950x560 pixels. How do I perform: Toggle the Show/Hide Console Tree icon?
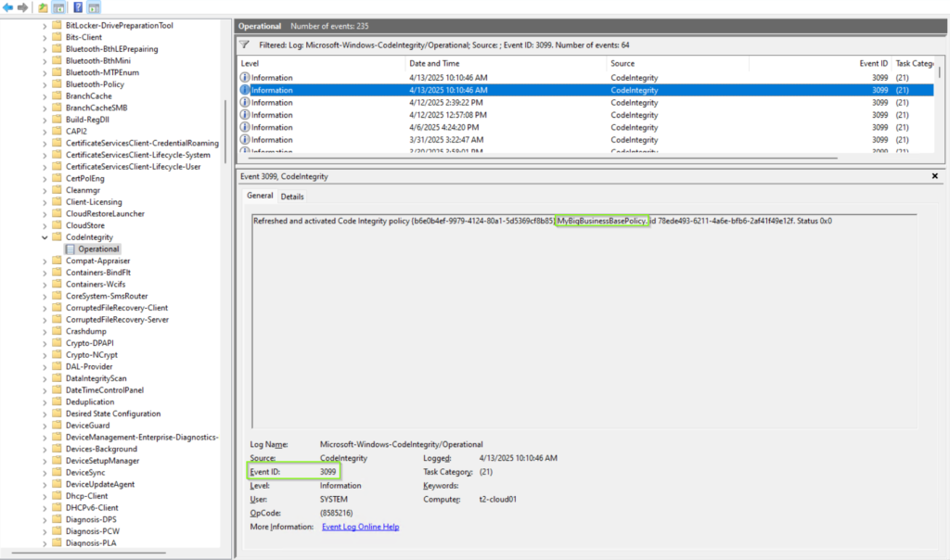point(58,7)
